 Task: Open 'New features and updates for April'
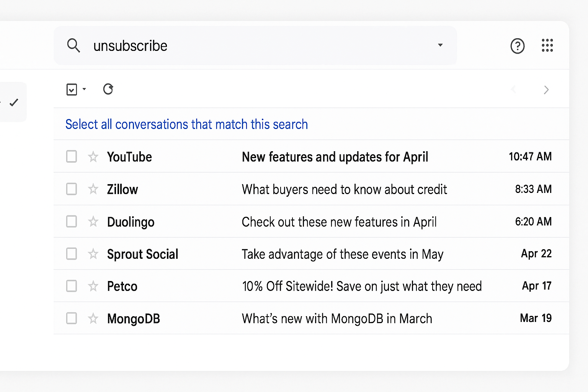point(335,157)
